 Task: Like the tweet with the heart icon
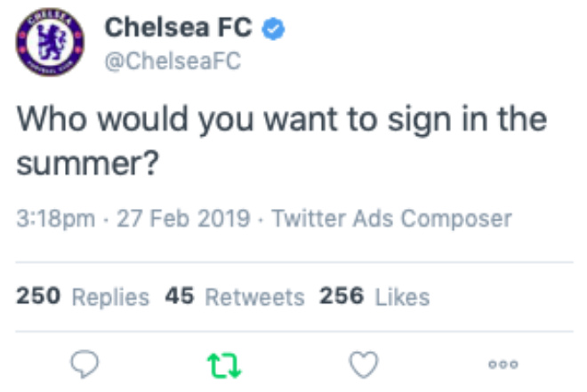(x=364, y=363)
